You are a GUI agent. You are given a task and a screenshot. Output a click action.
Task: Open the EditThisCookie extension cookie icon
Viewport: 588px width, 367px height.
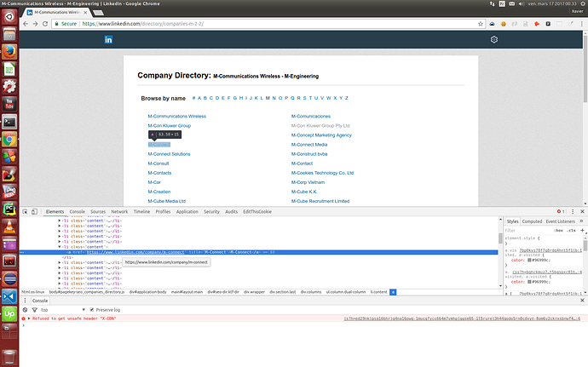click(504, 24)
